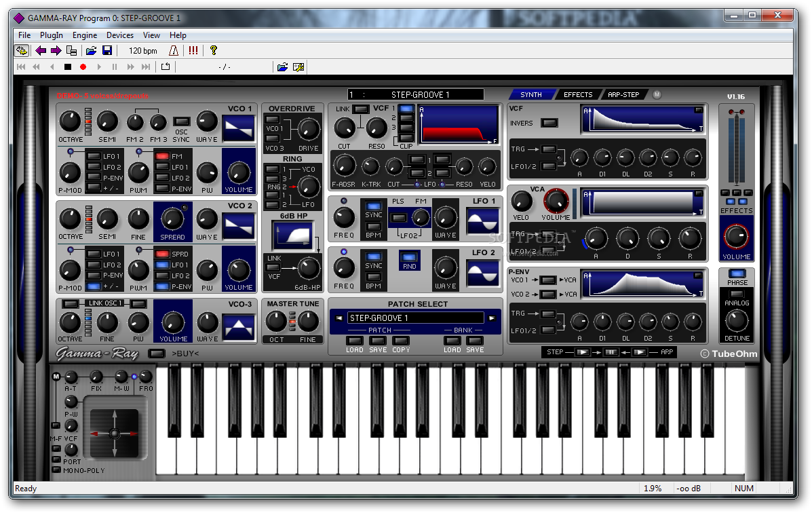Open the PlugIn menu
The image size is (812, 513).
(52, 35)
